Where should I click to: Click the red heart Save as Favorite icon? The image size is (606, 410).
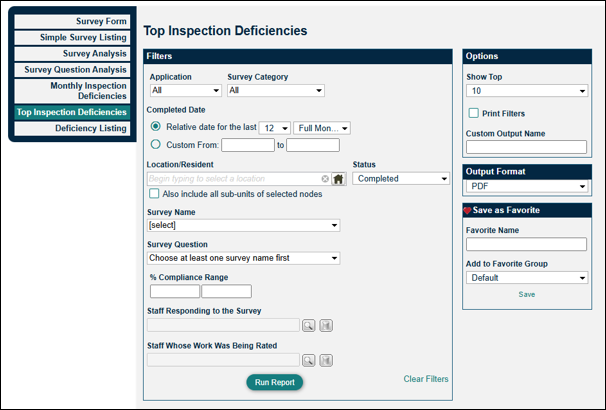(467, 211)
